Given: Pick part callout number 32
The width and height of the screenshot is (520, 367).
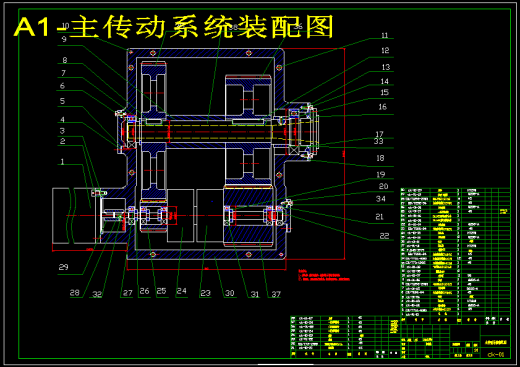Looking at the screenshot, I should 97,294.
